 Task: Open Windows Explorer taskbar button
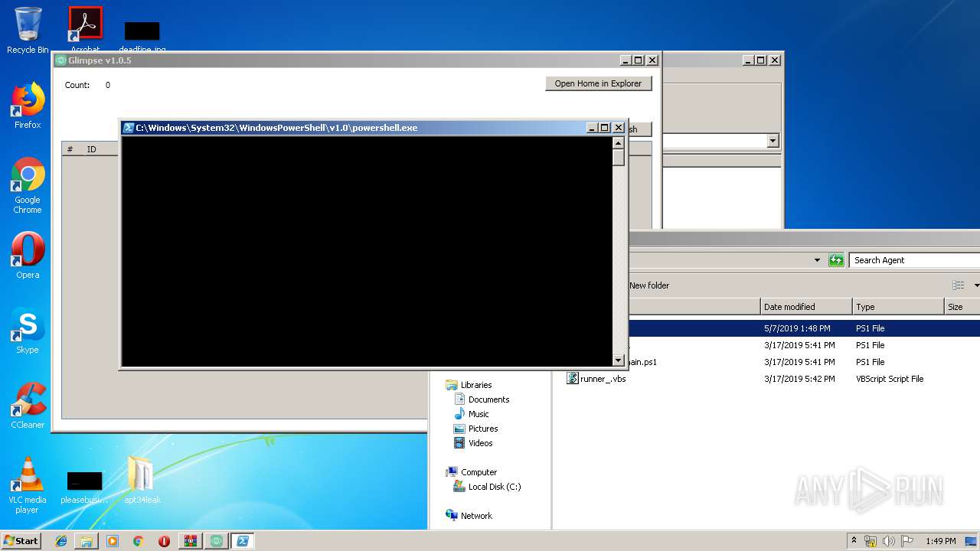87,541
